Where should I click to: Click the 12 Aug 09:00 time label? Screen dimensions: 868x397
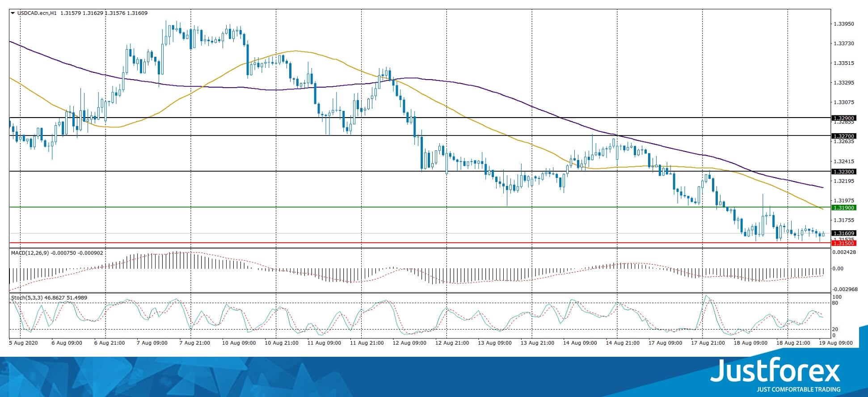[x=410, y=343]
